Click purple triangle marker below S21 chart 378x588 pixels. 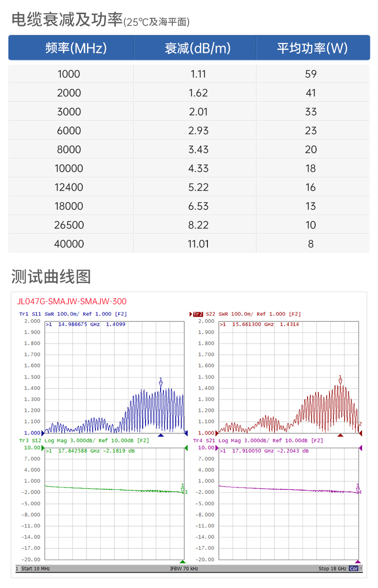(x=358, y=562)
